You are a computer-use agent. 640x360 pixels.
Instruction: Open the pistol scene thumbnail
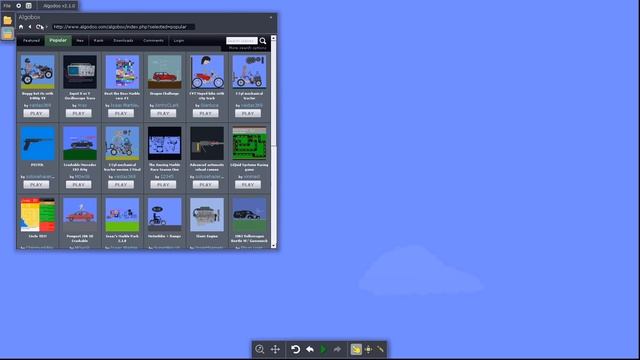38,143
